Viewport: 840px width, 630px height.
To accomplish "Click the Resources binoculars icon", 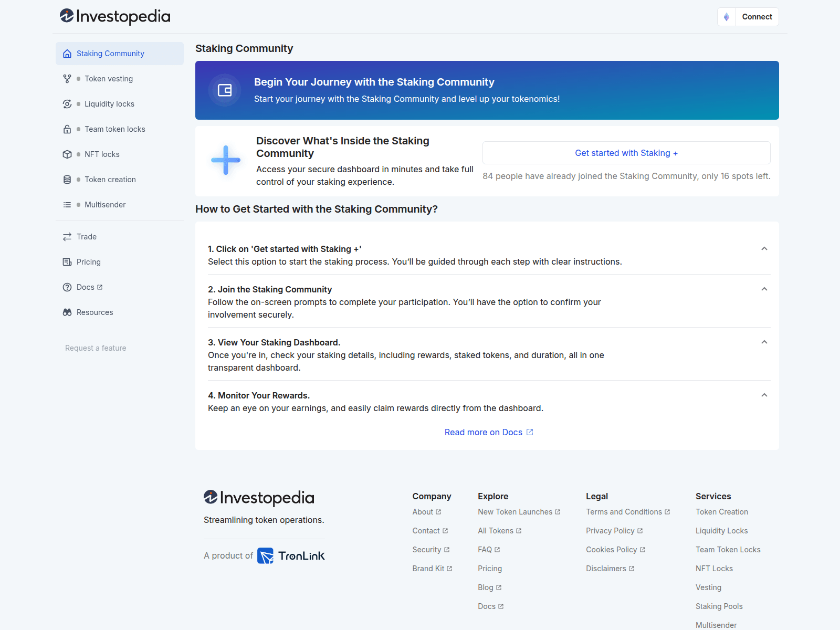I will coord(67,312).
